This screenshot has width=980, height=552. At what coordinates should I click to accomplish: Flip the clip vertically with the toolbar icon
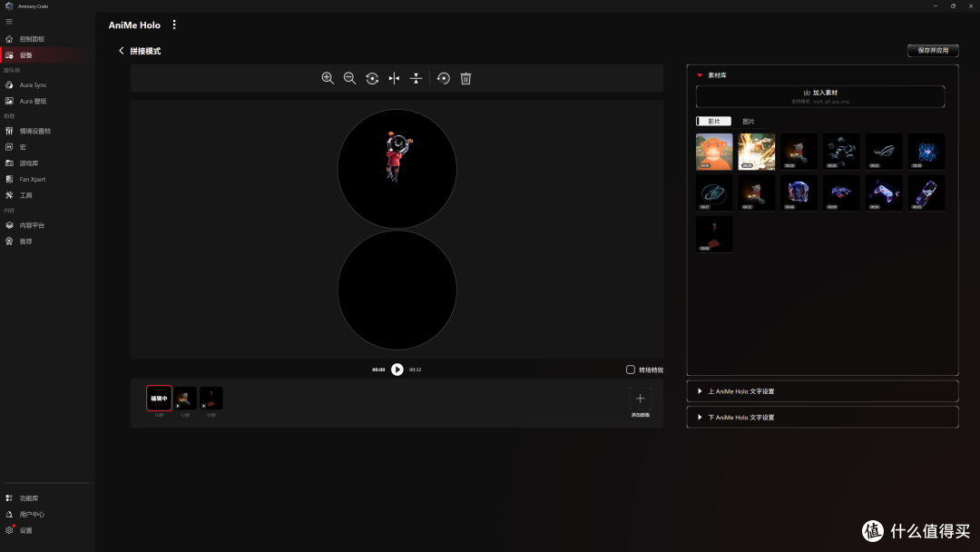click(x=416, y=78)
